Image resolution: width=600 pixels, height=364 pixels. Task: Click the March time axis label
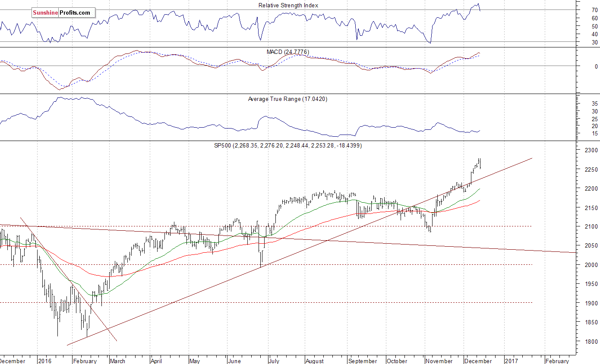119,361
